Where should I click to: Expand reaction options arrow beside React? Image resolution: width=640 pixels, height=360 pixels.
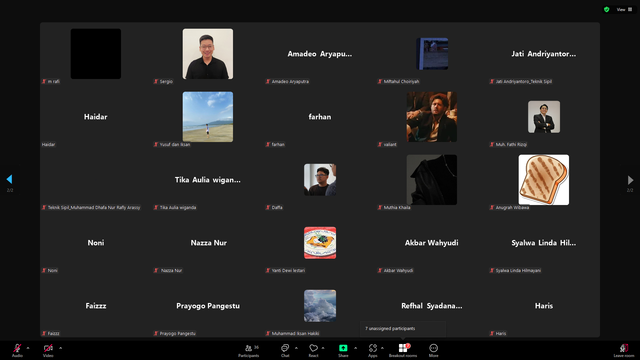[323, 348]
